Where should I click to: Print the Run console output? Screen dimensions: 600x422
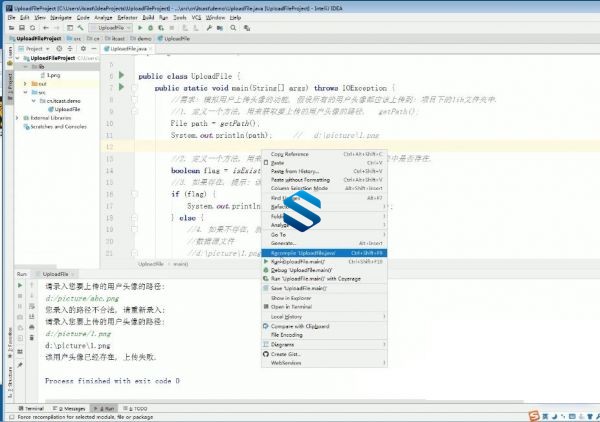click(x=32, y=327)
